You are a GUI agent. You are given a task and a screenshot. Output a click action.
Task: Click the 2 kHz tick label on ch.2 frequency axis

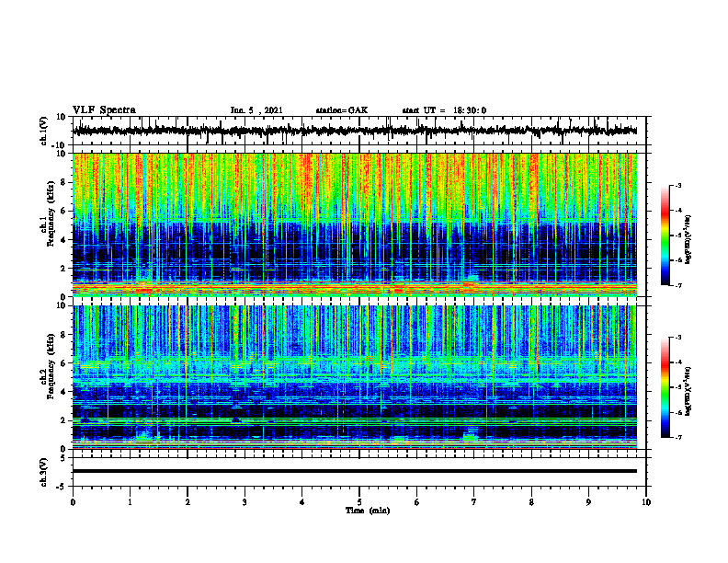point(64,420)
